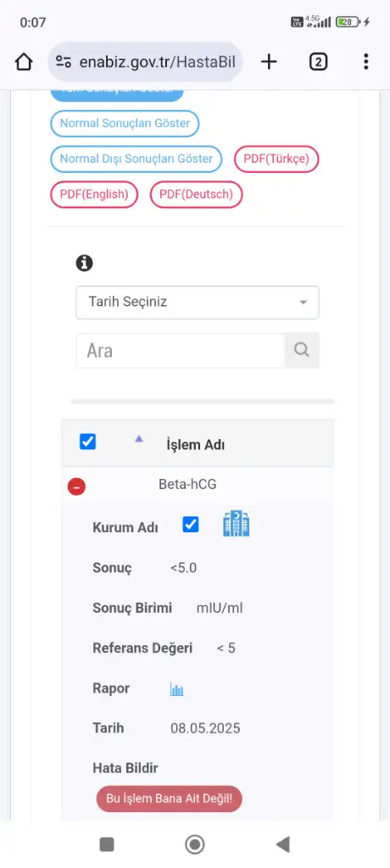Viewport: 390px width, 868px height.
Task: Open a new tab with plus icon
Action: pos(269,62)
